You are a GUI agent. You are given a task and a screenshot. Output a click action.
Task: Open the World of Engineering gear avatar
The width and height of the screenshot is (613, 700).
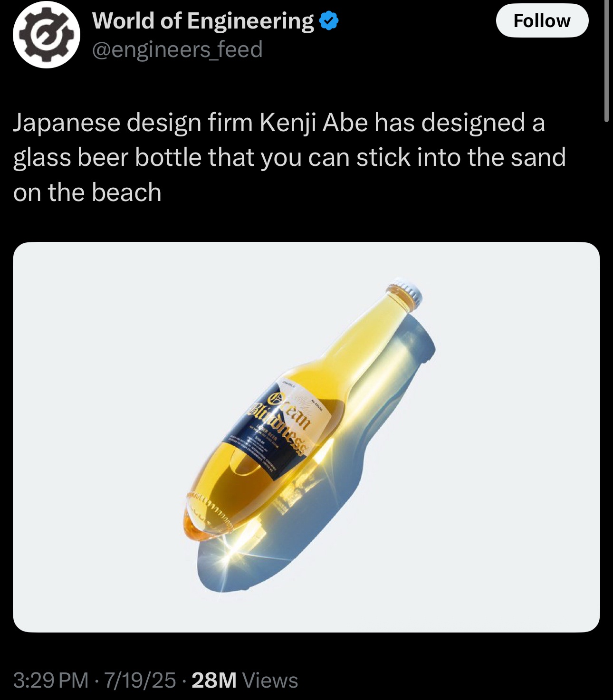[46, 35]
